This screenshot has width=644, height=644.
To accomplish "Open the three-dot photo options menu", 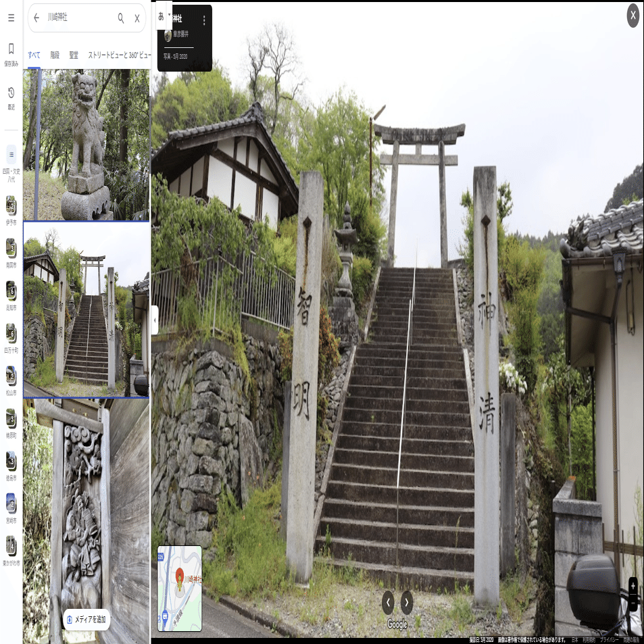I will [x=204, y=20].
